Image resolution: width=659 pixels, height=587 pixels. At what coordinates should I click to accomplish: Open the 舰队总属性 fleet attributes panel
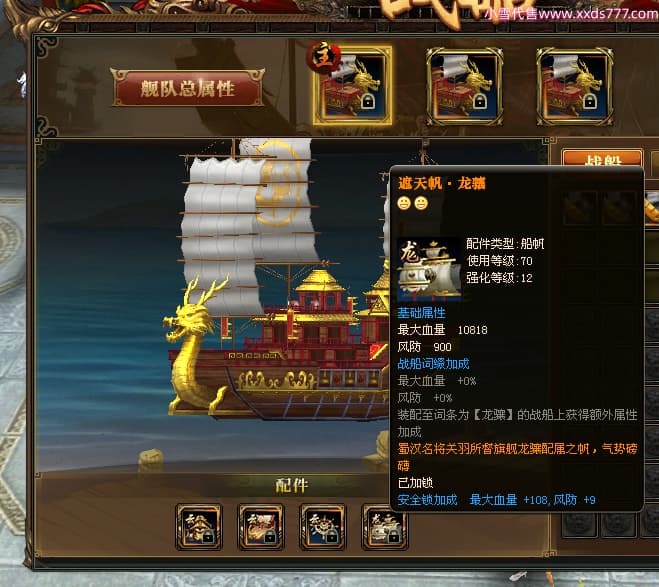pos(187,88)
